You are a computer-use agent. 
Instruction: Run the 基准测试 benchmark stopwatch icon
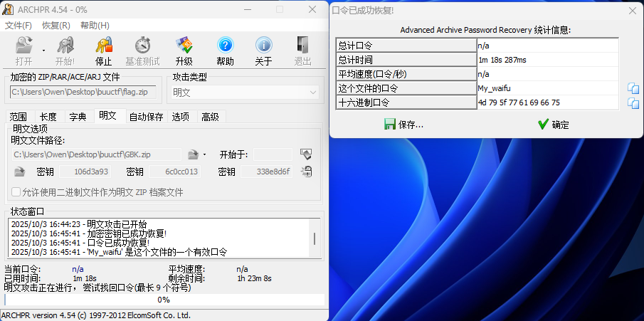pyautogui.click(x=142, y=46)
